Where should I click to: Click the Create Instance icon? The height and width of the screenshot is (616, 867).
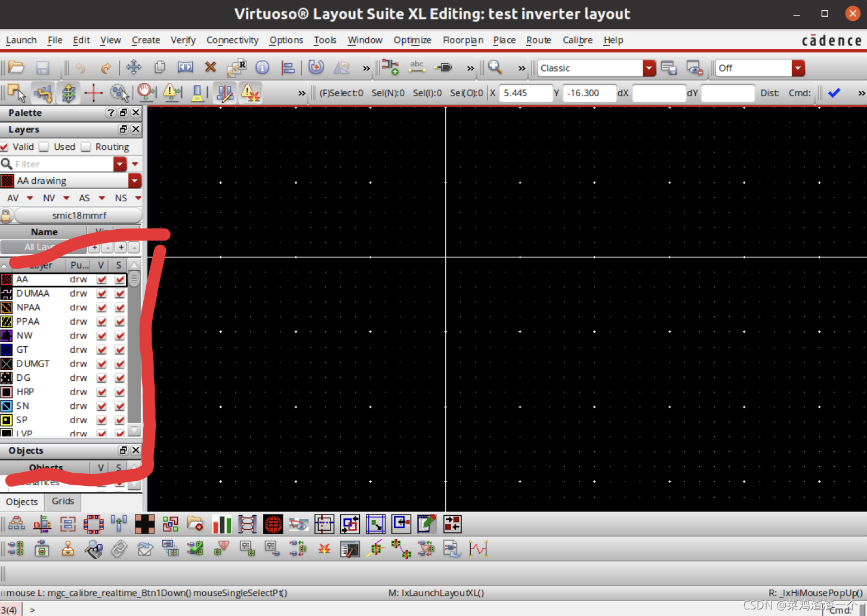(x=390, y=67)
